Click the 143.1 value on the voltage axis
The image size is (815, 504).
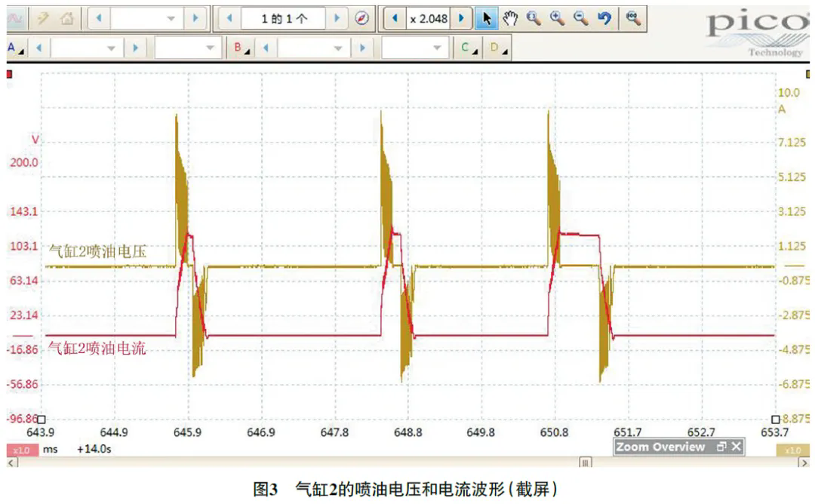click(x=24, y=211)
